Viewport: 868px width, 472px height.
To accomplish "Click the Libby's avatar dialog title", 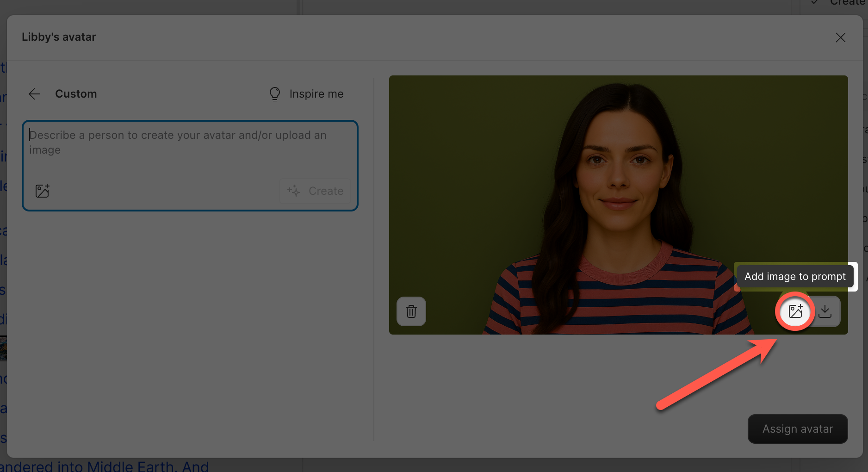I will pyautogui.click(x=59, y=37).
